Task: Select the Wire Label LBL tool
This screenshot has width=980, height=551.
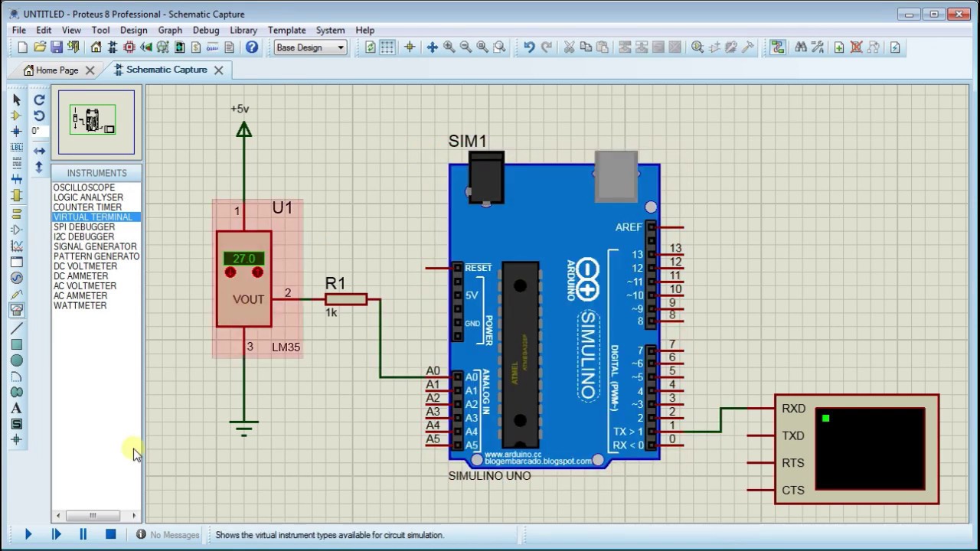Action: click(x=17, y=147)
